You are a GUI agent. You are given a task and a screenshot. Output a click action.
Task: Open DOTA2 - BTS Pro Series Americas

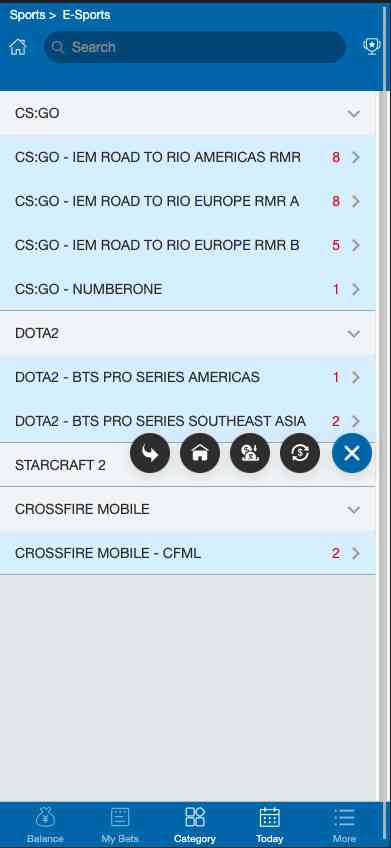(x=188, y=377)
